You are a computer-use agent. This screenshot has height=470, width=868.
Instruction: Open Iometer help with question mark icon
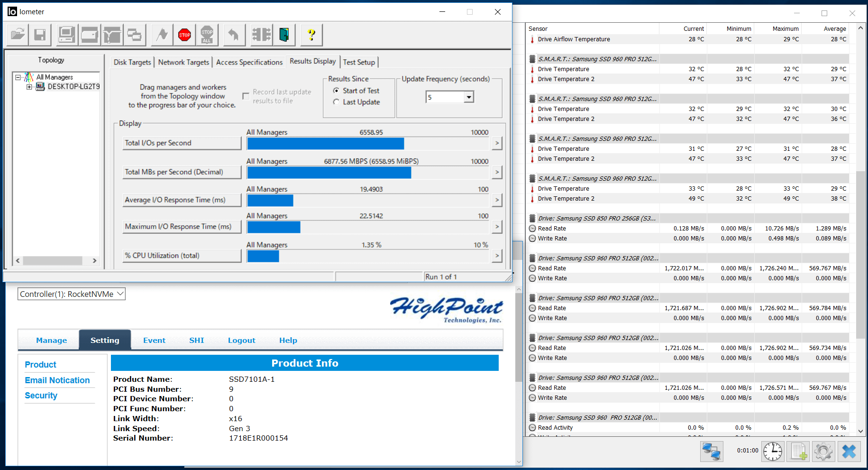(311, 35)
